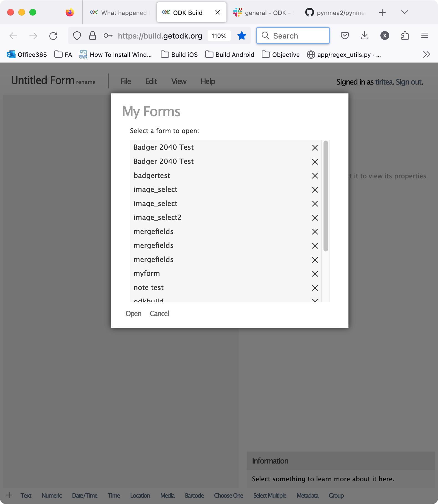
Task: Click the 110% zoom indicator
Action: click(x=219, y=36)
